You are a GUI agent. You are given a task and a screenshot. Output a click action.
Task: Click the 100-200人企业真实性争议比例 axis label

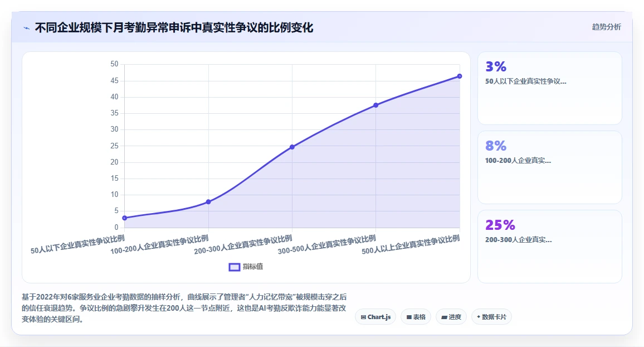click(x=159, y=244)
